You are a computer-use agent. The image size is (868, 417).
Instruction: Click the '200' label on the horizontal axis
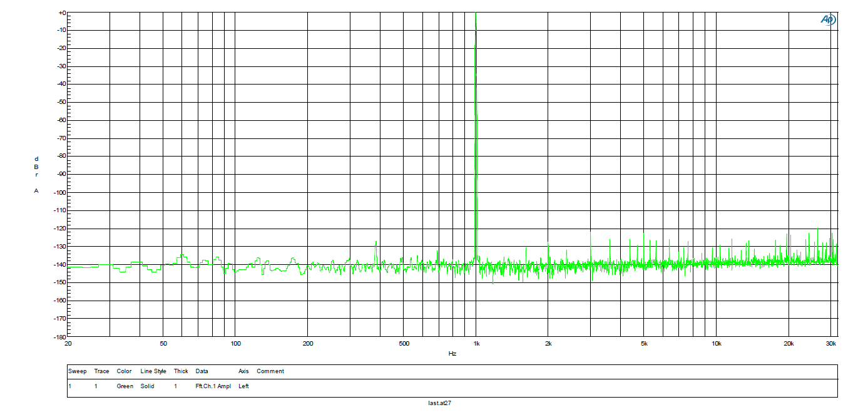(308, 344)
